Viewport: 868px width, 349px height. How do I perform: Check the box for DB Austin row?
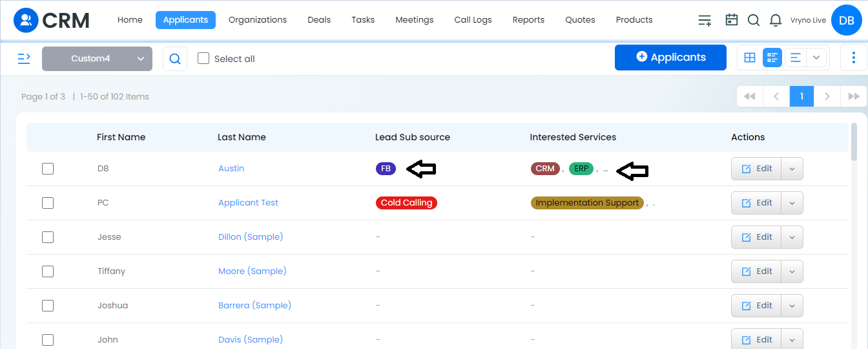click(48, 169)
